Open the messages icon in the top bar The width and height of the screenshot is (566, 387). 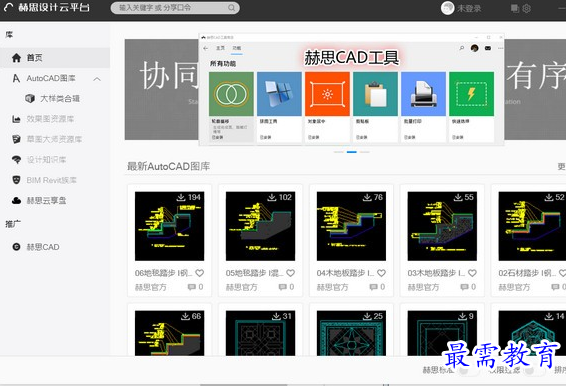[x=515, y=8]
